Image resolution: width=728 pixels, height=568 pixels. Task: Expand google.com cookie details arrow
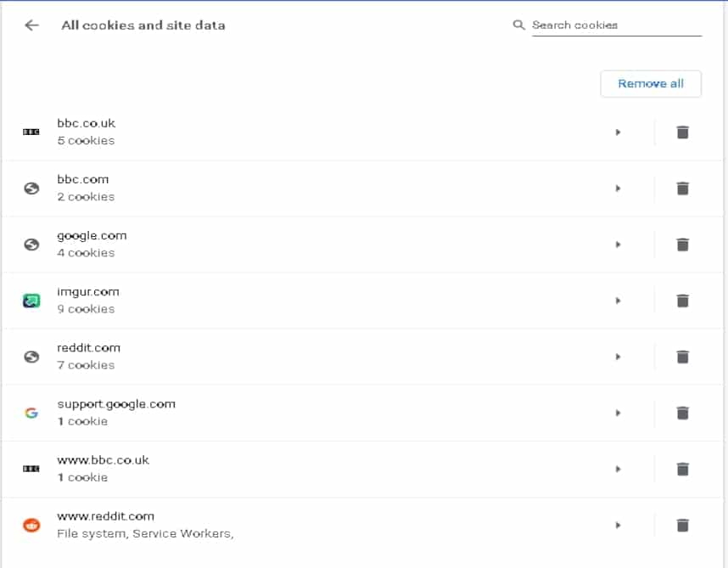618,245
